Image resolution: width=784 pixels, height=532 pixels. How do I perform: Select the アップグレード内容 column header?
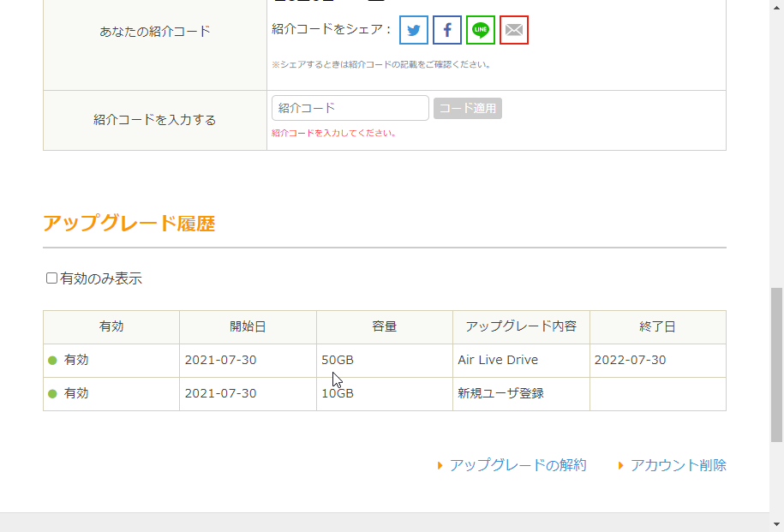pos(521,326)
